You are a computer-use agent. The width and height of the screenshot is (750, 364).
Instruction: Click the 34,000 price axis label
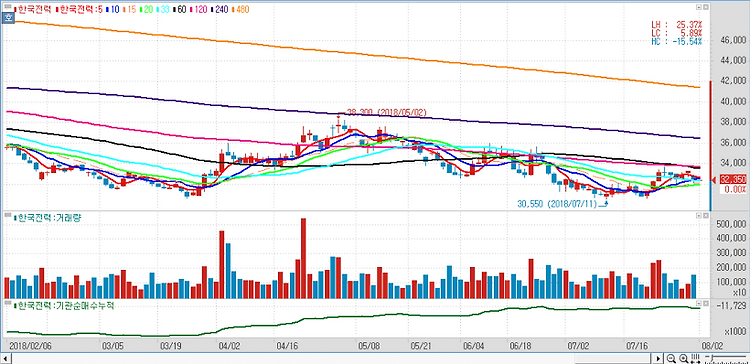tap(733, 163)
